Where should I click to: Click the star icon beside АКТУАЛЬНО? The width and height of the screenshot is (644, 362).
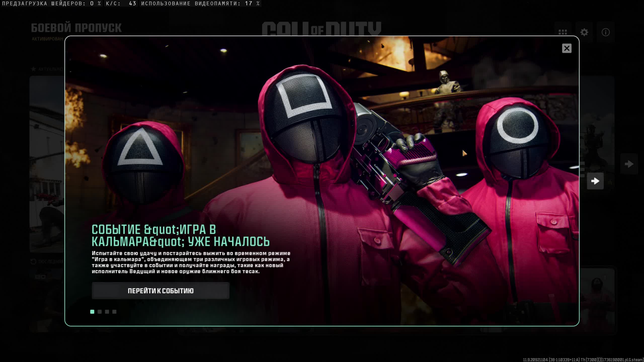pos(33,69)
